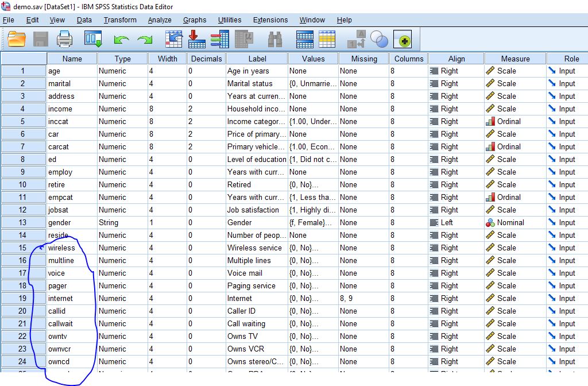
Task: Click the Width column header
Action: tap(167, 59)
